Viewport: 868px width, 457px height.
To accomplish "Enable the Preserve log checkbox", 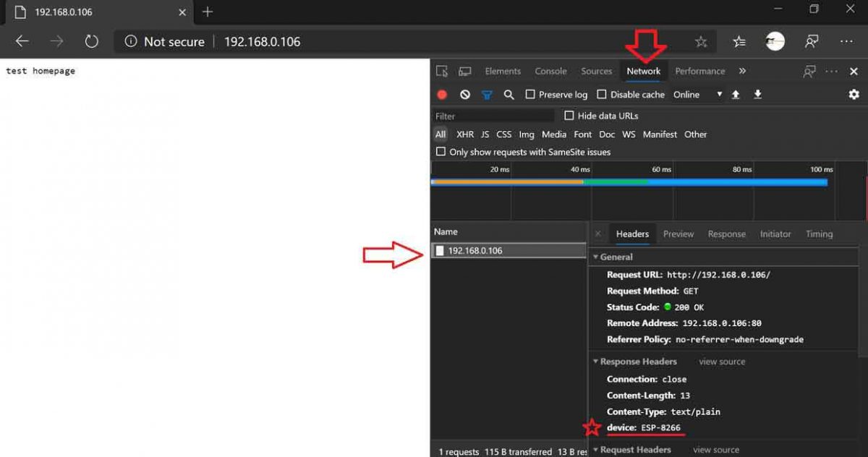I will coord(530,95).
